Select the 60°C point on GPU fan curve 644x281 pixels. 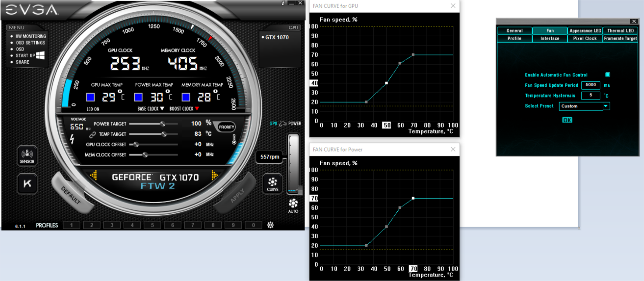[x=400, y=63]
